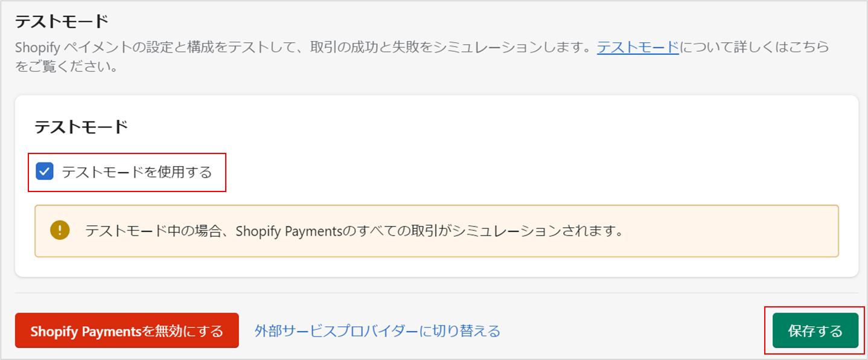Click the をご覧ください text line
The width and height of the screenshot is (868, 360).
[66, 66]
